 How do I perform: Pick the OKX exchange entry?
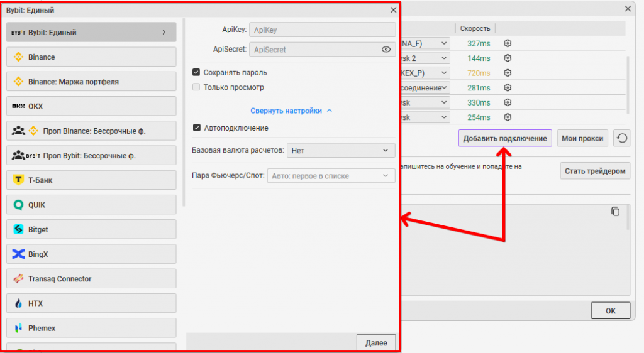[91, 106]
